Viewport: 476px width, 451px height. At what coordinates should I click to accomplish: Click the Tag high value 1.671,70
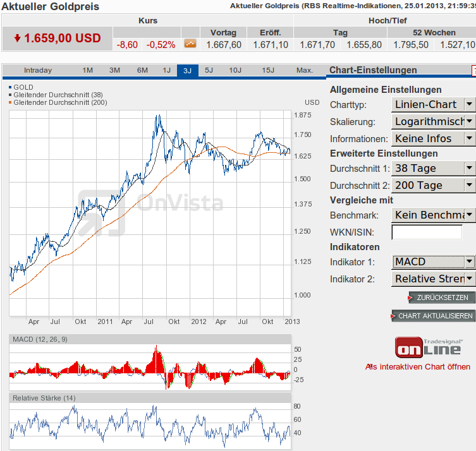click(x=317, y=45)
